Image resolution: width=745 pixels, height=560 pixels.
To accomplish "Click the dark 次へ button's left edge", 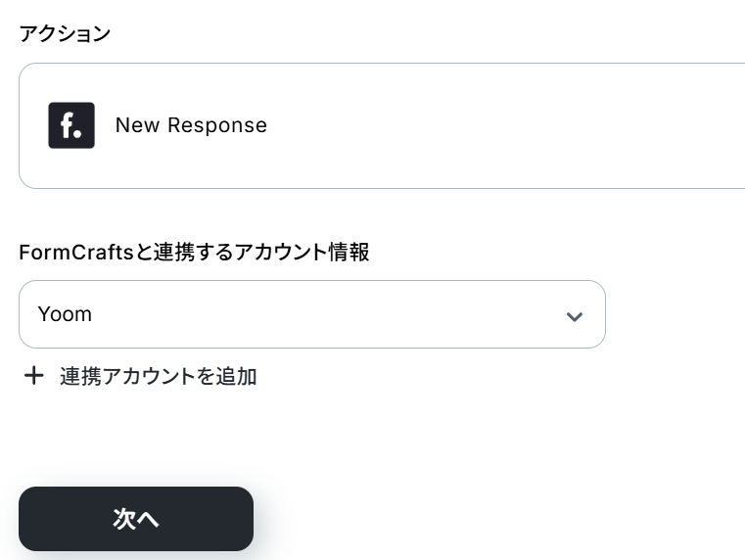I will pyautogui.click(x=29, y=519).
